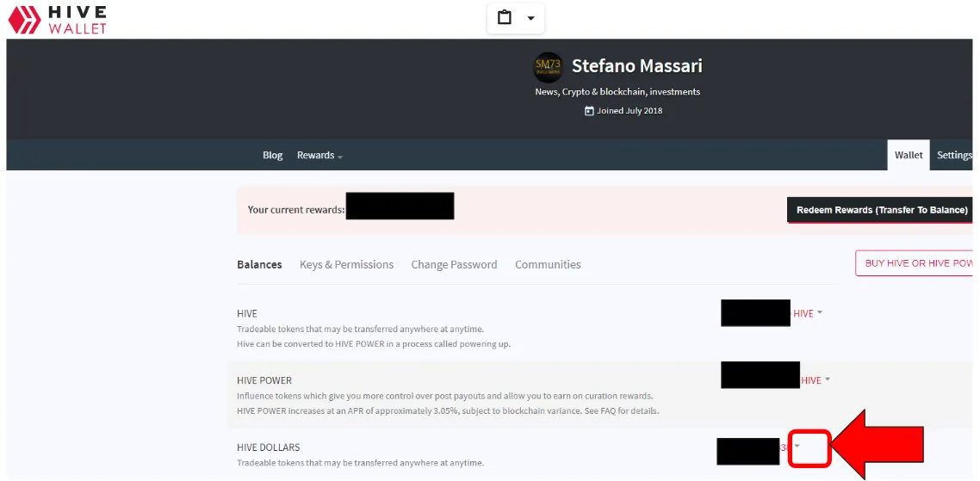Go to the Blog tab
The width and height of the screenshot is (980, 481).
(x=272, y=155)
